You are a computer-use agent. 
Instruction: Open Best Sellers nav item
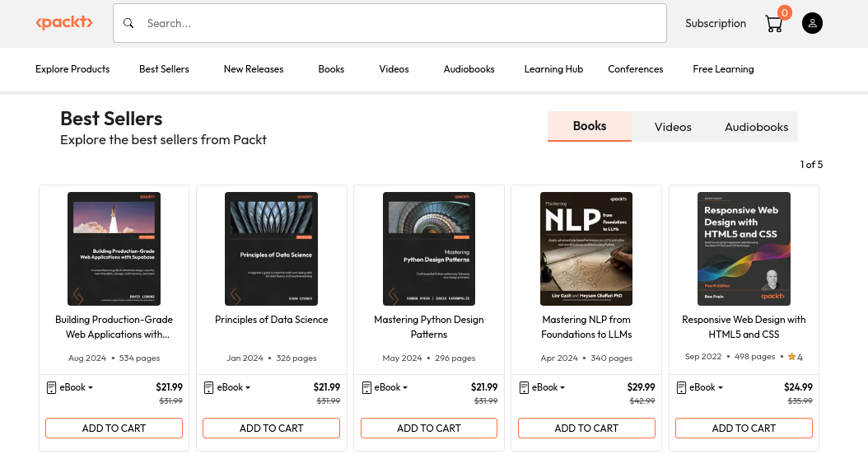pos(164,69)
